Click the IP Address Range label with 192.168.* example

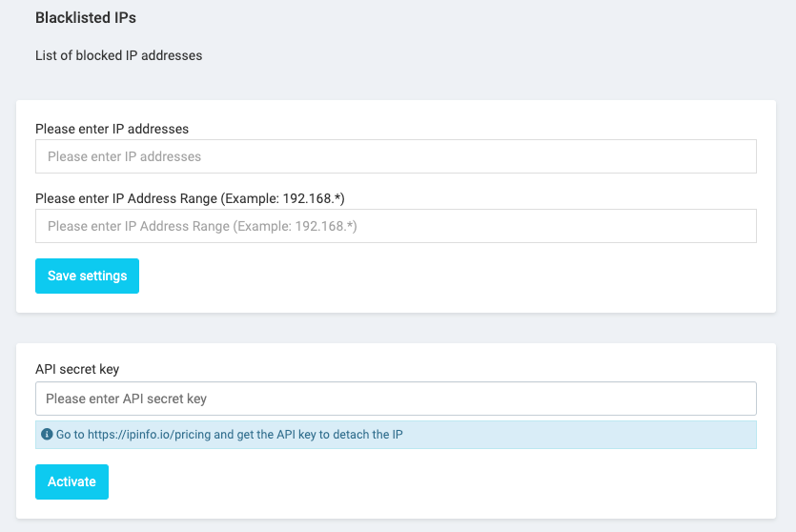point(190,198)
